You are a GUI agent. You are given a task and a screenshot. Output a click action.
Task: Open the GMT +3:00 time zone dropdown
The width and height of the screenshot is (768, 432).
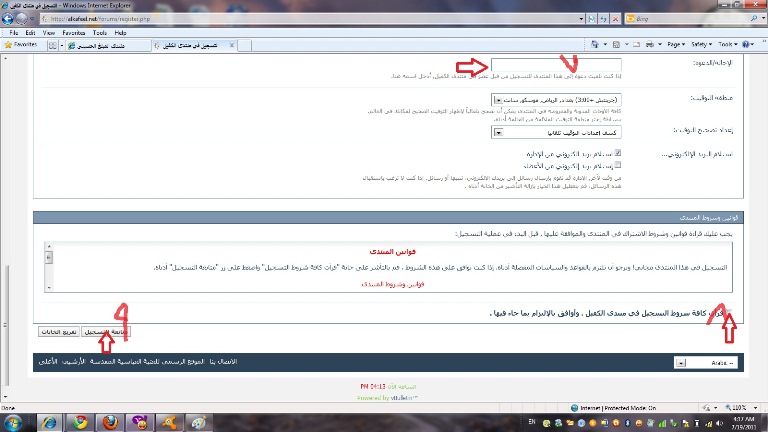(498, 100)
